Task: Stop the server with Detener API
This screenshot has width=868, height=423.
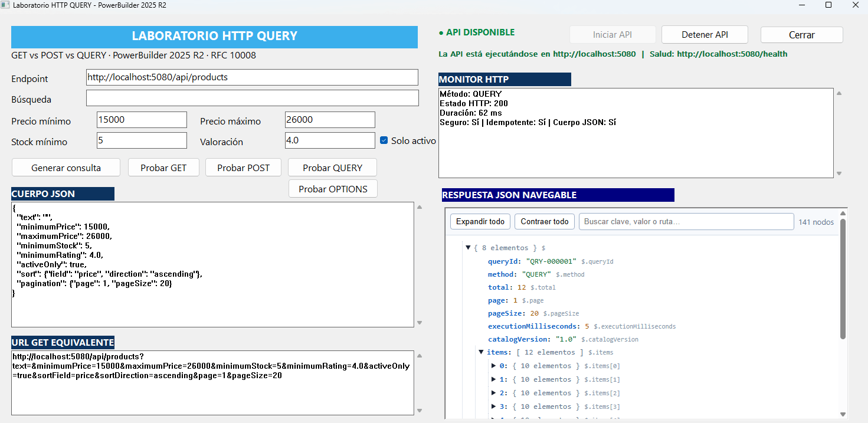Action: click(x=705, y=35)
